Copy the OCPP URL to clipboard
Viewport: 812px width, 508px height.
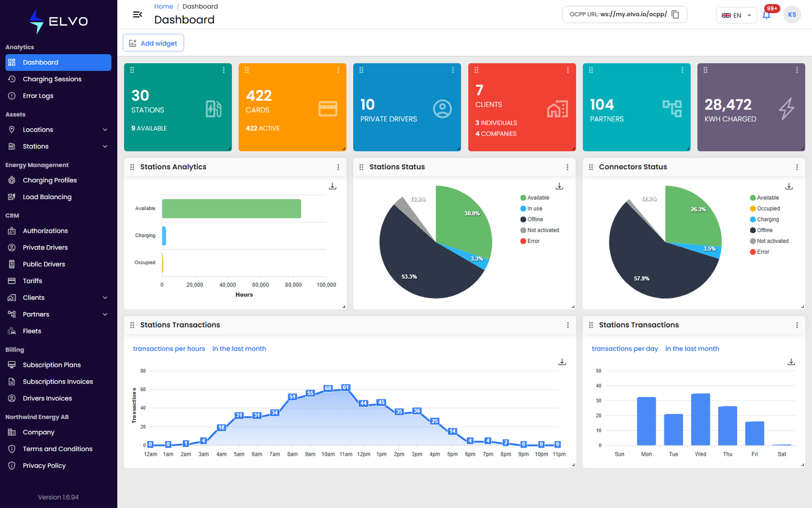[x=675, y=14]
